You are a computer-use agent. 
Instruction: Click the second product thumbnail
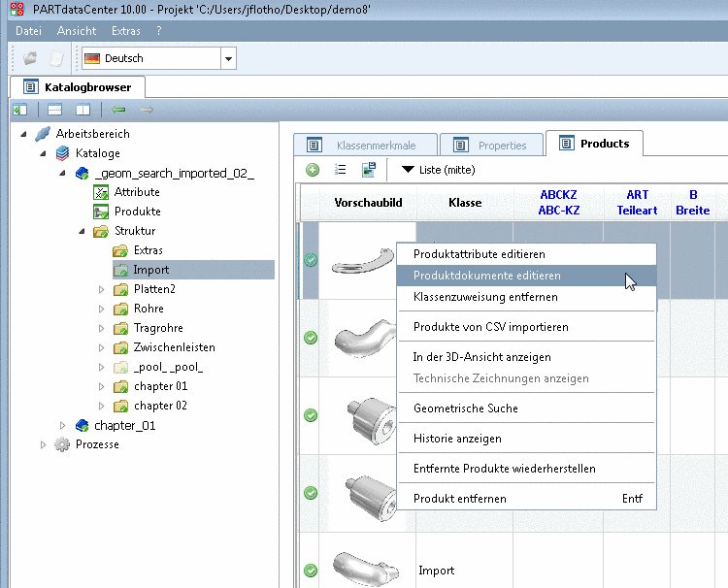pyautogui.click(x=365, y=338)
